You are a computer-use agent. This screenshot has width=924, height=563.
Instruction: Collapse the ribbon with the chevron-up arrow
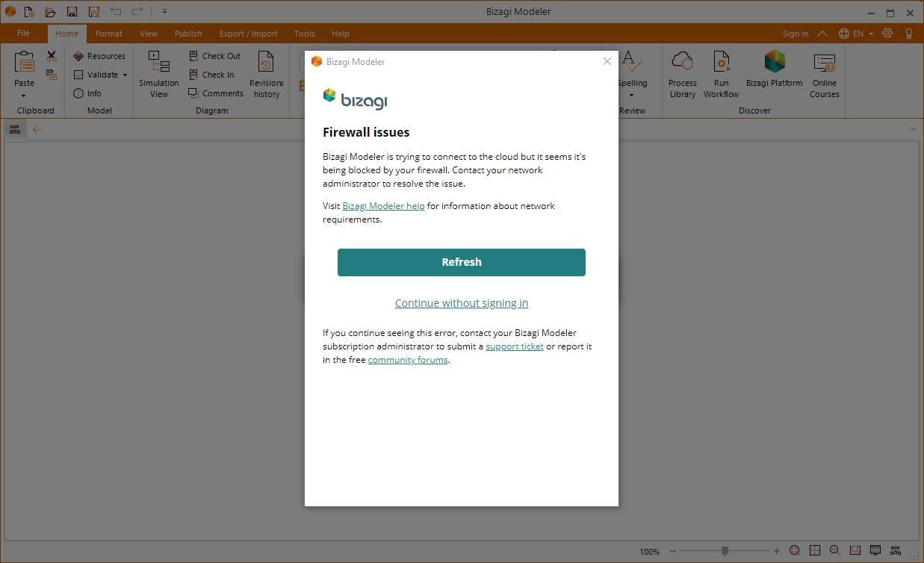pos(822,34)
